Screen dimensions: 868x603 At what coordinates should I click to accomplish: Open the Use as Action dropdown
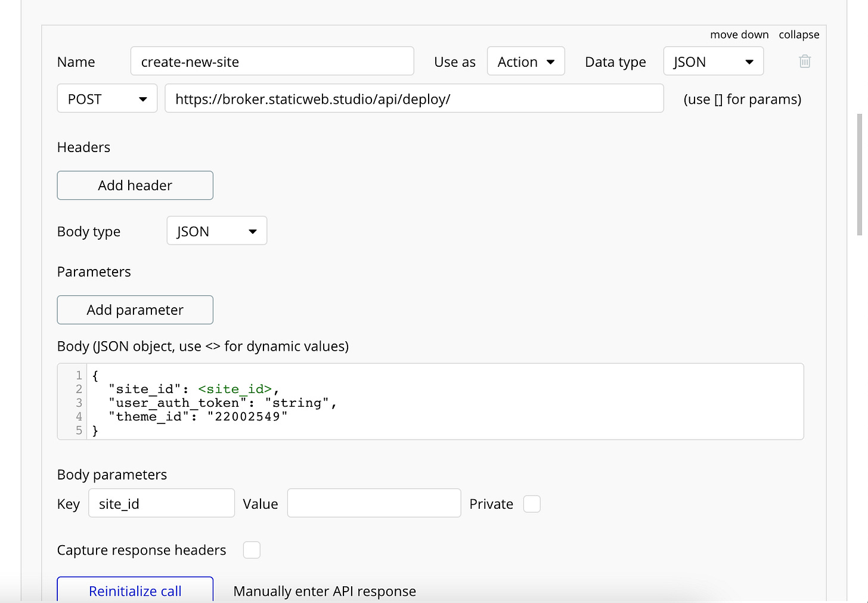point(526,61)
